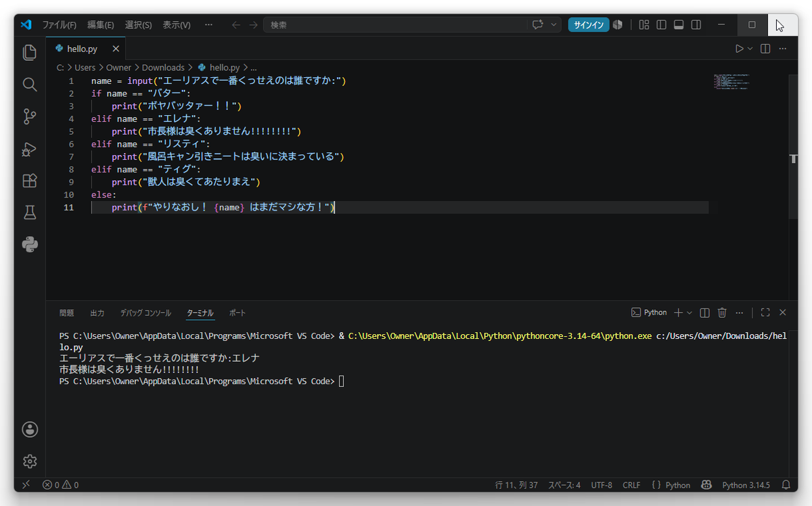Select interpreter Python 3.14.5
812x506 pixels.
click(x=746, y=485)
